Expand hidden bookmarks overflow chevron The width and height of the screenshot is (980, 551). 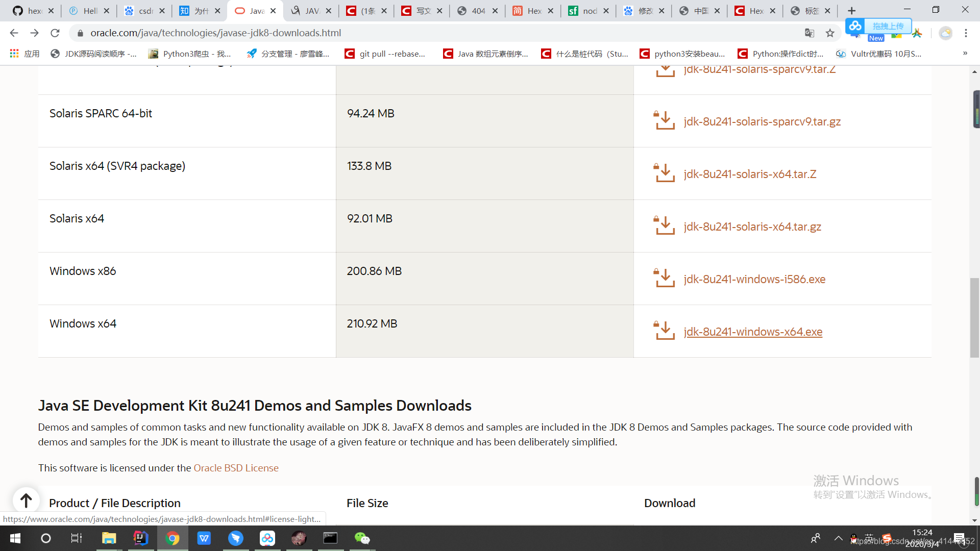965,53
